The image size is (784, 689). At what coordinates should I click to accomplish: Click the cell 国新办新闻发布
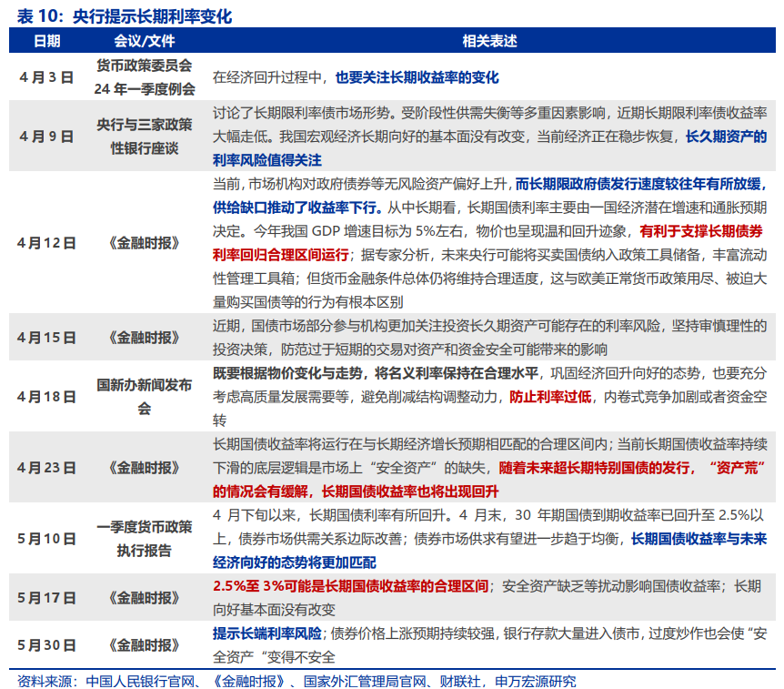[x=144, y=385]
